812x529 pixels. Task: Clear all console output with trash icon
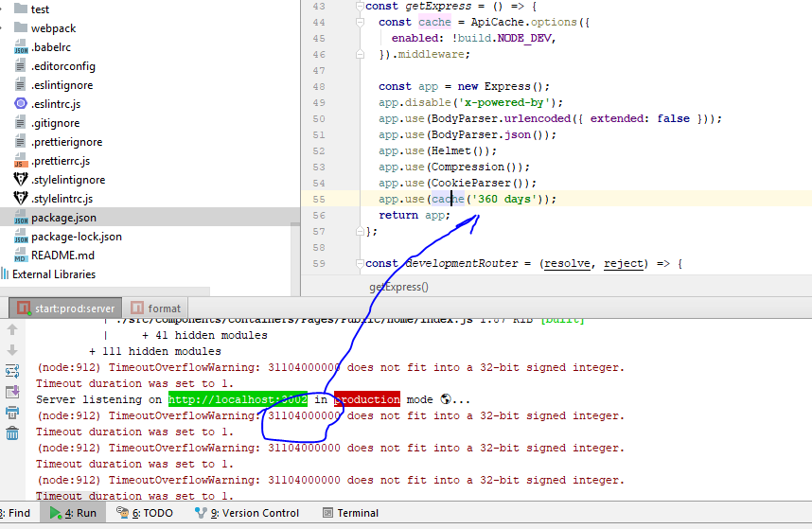[12, 433]
